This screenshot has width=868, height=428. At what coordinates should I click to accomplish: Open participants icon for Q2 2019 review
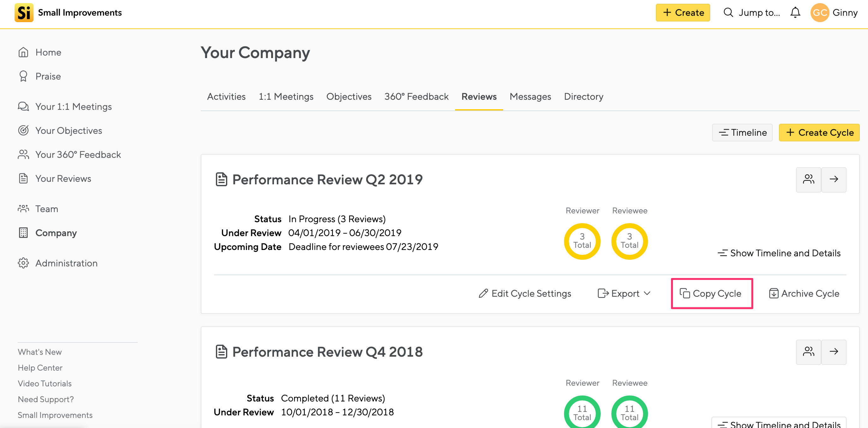[x=808, y=179]
